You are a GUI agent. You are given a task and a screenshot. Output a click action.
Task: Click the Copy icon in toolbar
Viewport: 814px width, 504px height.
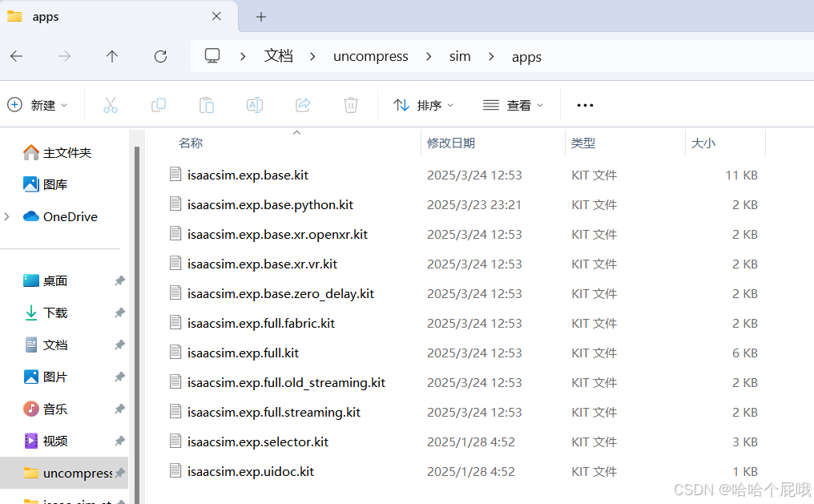159,106
